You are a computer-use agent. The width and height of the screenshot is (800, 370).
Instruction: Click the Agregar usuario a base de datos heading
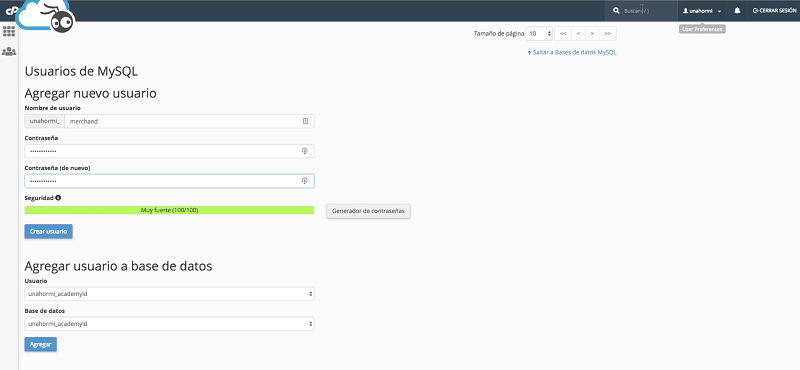pyautogui.click(x=118, y=266)
